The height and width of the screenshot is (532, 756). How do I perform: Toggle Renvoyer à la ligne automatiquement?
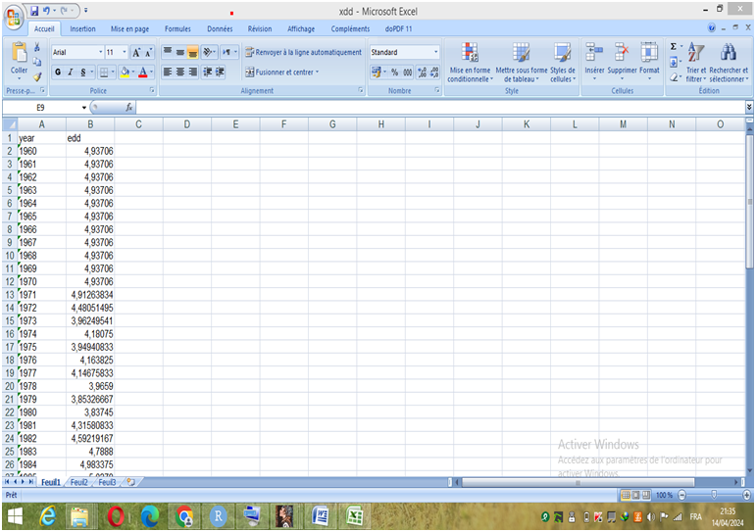point(303,52)
